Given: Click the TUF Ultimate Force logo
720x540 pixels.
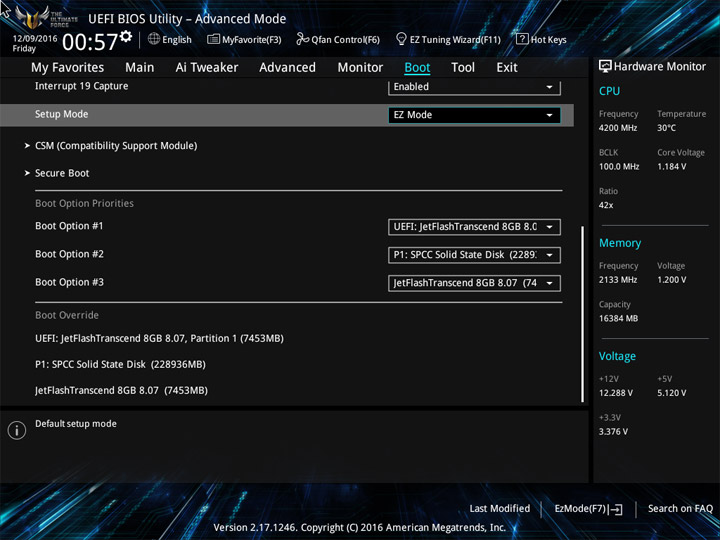Looking at the screenshot, I should (45, 18).
